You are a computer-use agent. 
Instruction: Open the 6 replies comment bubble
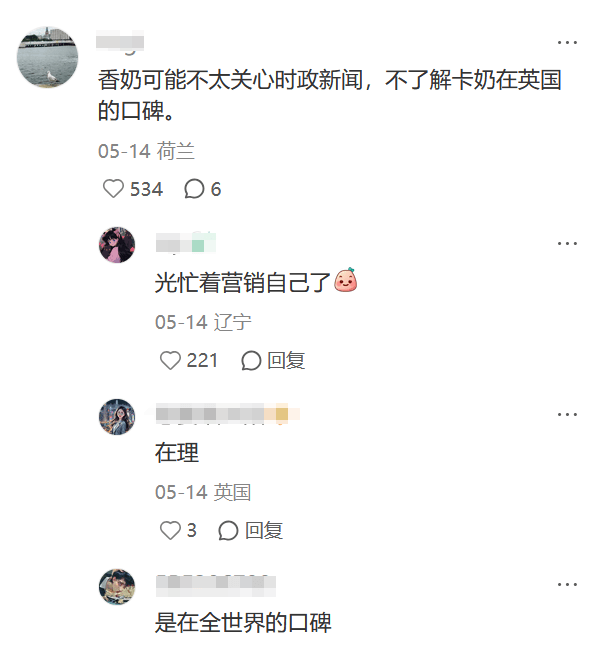[194, 189]
